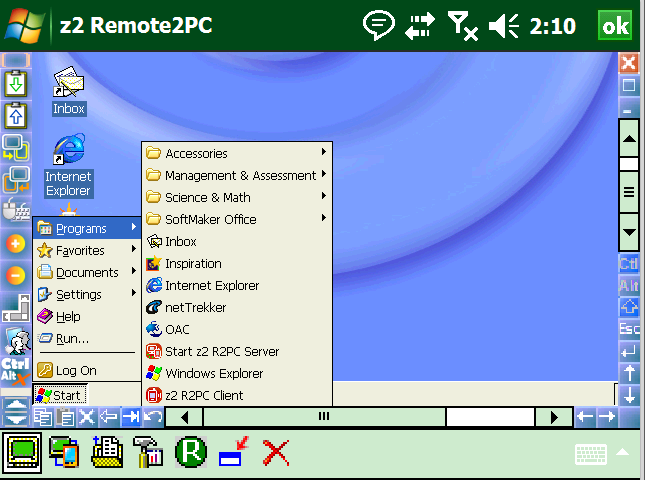Click the up arrow key on the right panel

pos(629,373)
